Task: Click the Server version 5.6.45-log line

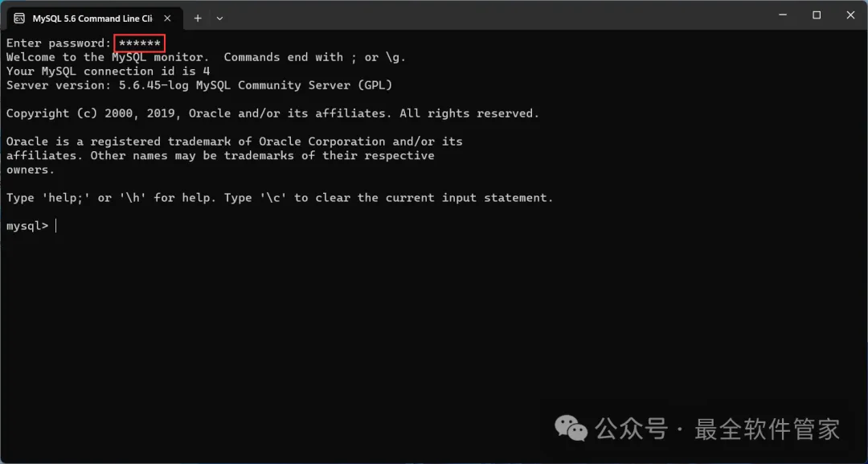Action: [199, 85]
